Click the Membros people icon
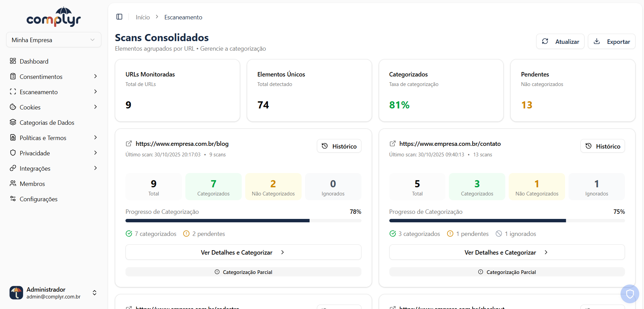This screenshot has height=309, width=644. [13, 184]
